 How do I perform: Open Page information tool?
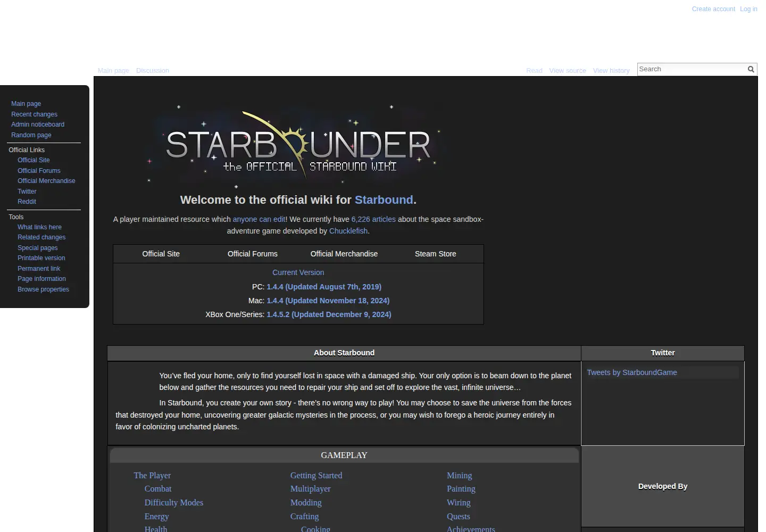[41, 279]
